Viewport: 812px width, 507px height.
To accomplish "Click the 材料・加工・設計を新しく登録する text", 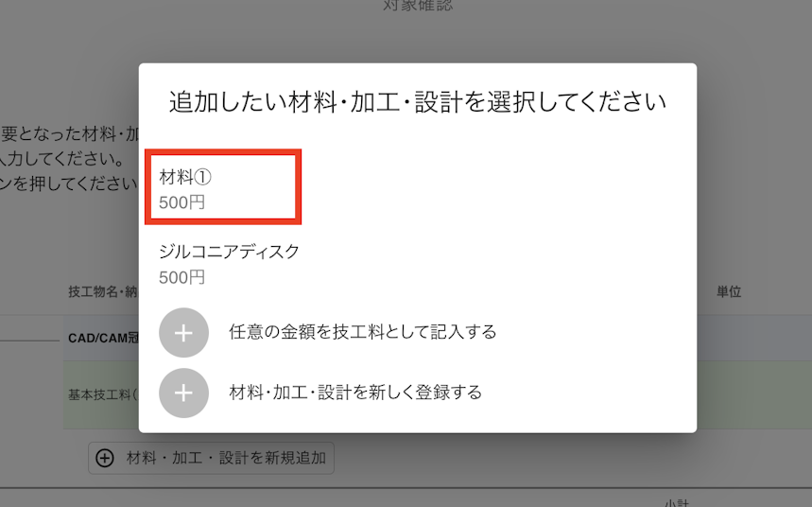I will tap(355, 393).
